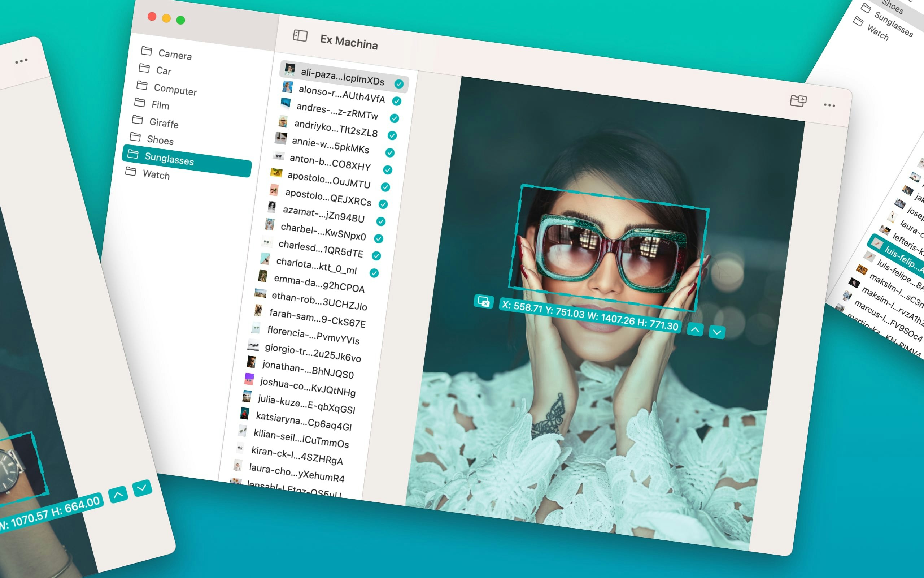Click the up chevron in the left window near H: 664.00

tap(118, 495)
